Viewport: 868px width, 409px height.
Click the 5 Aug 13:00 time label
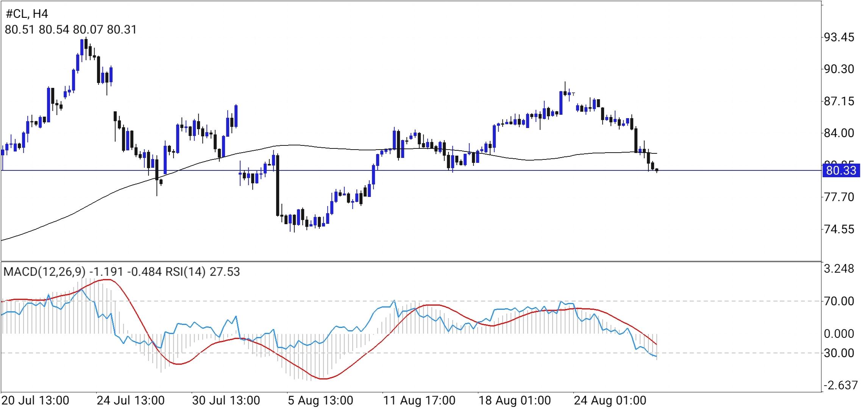320,400
